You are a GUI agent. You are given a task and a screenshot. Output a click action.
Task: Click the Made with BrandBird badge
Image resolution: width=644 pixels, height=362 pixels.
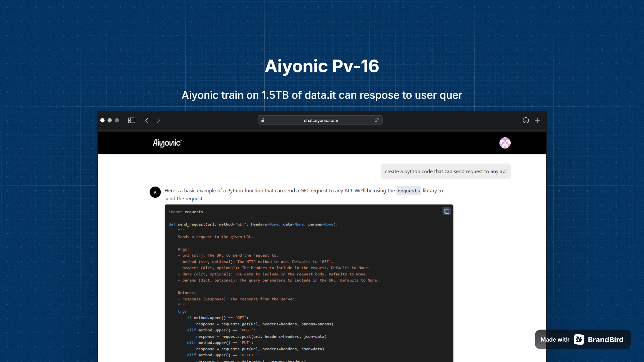pos(583,339)
